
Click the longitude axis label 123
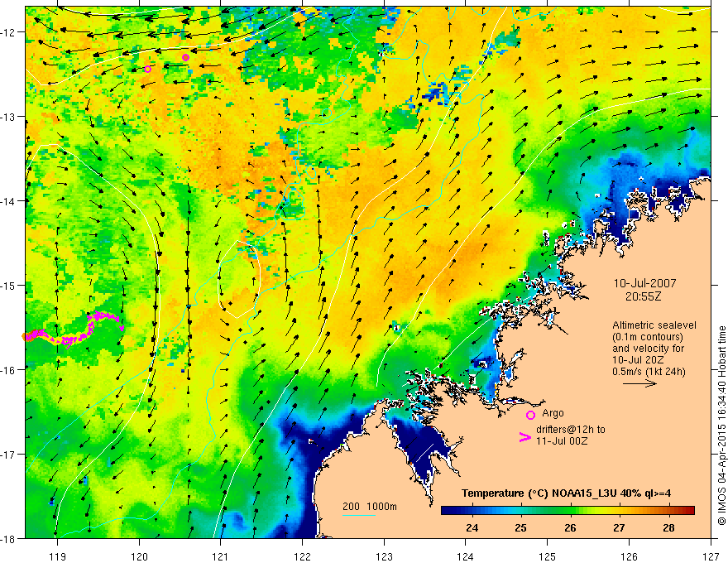384,556
